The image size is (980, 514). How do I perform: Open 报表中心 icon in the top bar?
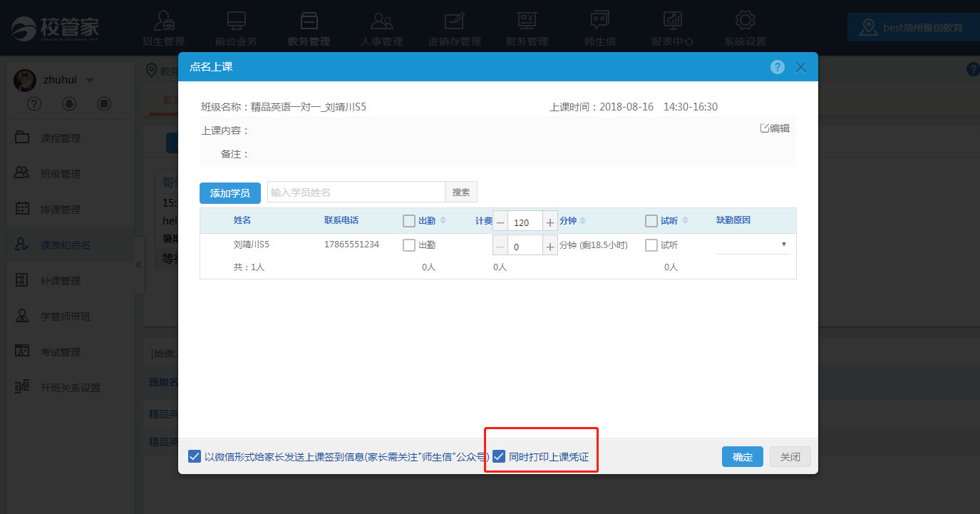(672, 29)
